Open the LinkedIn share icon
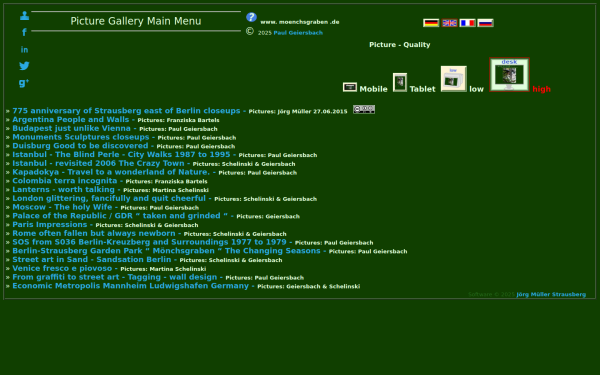600x375 pixels. coord(24,50)
